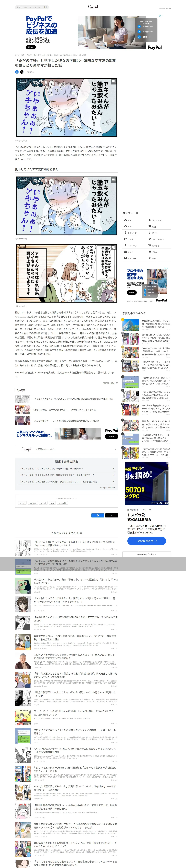Image resolution: width=186 pixels, height=868 pixels.
Task: Click the pot icon for レシピ category
Action: (x=126, y=252)
